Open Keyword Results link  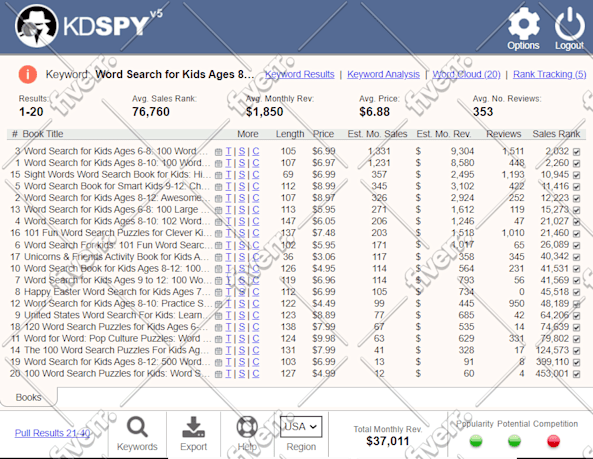(x=300, y=74)
